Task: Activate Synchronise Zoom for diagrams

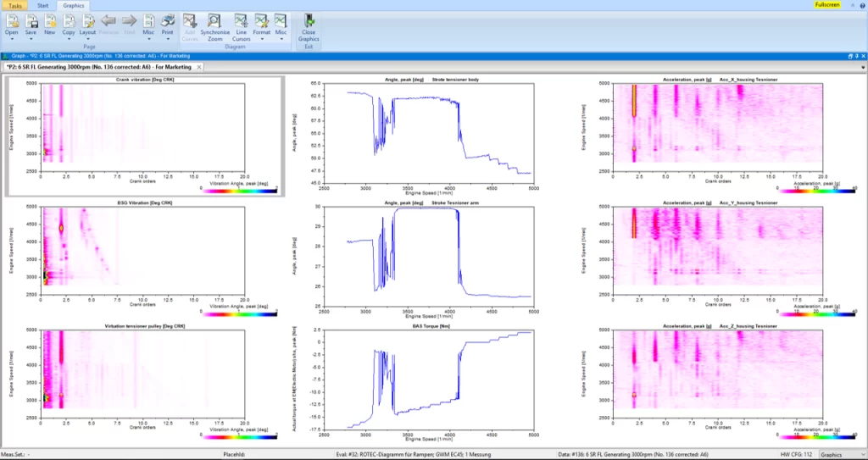Action: point(214,21)
